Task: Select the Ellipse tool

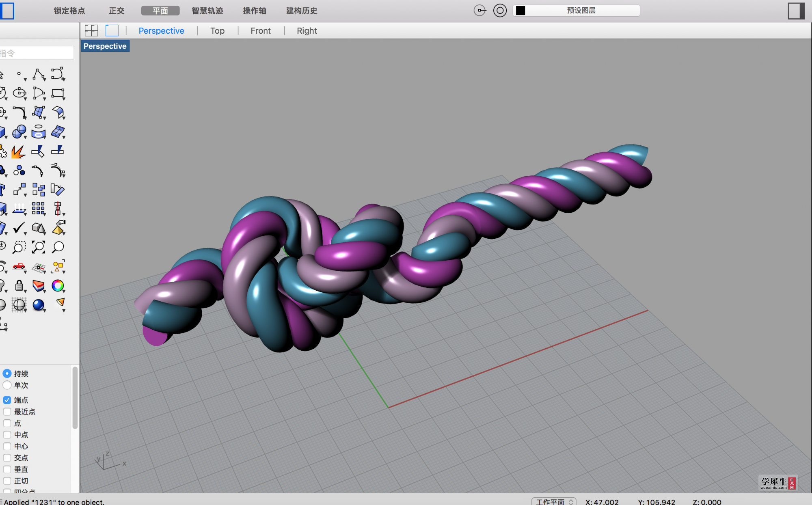Action: [x=19, y=93]
